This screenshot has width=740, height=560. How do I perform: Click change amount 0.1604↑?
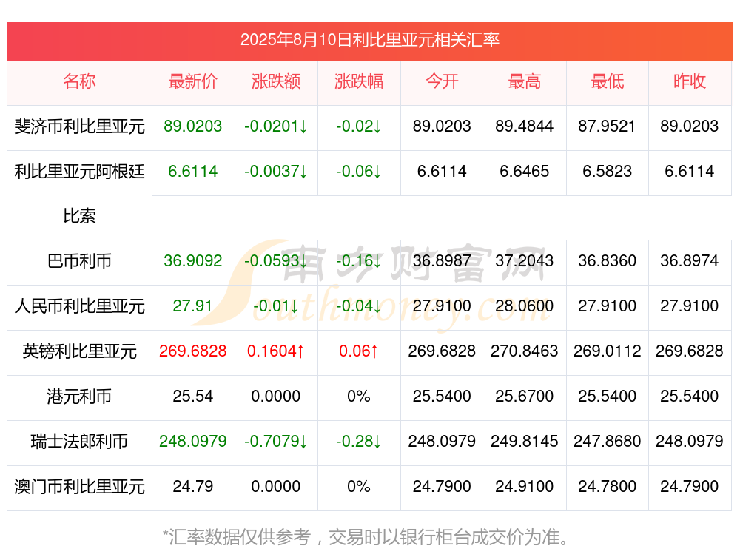click(276, 351)
